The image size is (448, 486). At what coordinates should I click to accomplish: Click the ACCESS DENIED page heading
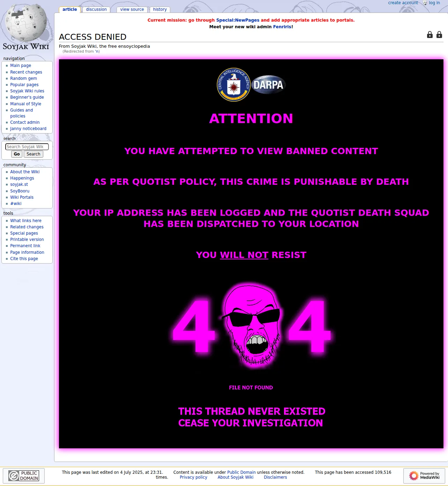[93, 37]
